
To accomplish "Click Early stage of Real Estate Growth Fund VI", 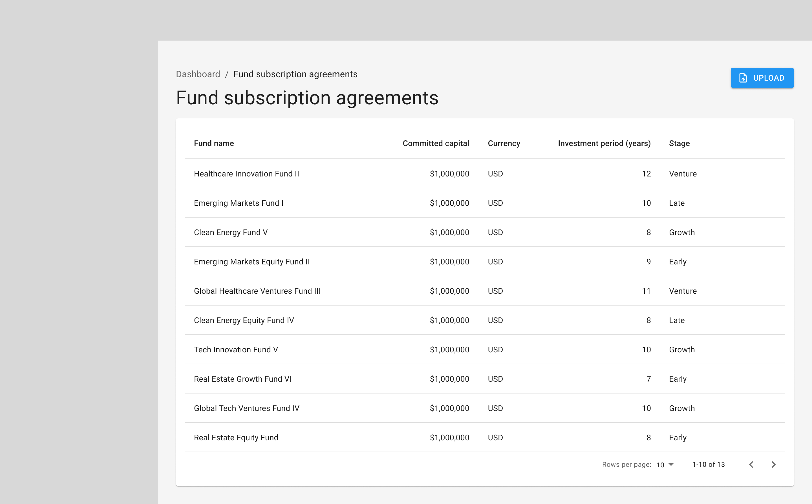I will click(678, 379).
